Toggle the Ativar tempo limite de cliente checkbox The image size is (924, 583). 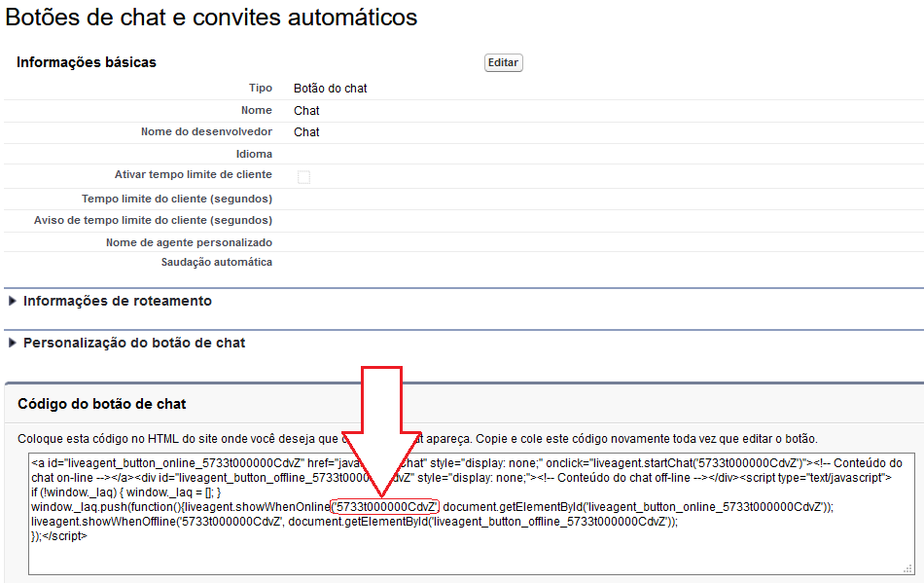pyautogui.click(x=304, y=177)
